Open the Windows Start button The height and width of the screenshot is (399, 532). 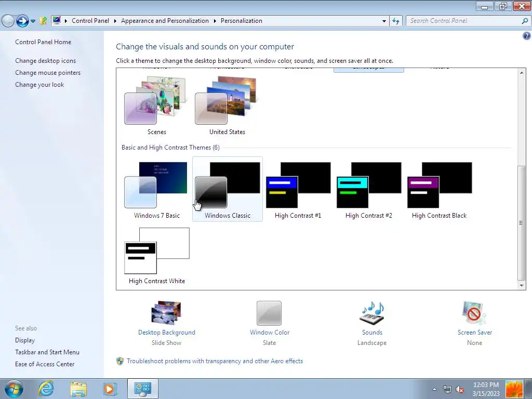pyautogui.click(x=14, y=389)
